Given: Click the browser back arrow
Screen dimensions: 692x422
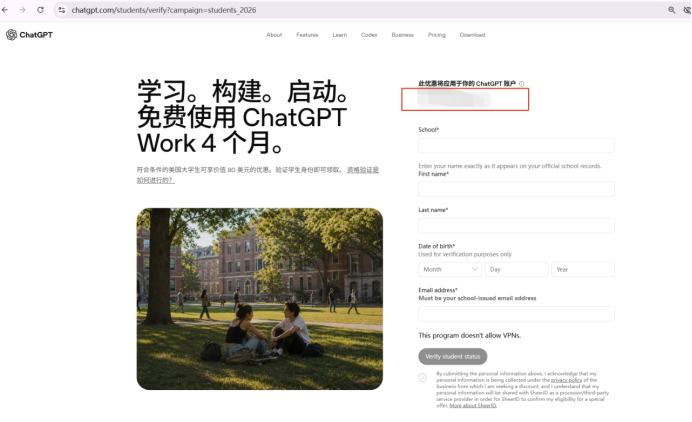Looking at the screenshot, I should pos(5,10).
